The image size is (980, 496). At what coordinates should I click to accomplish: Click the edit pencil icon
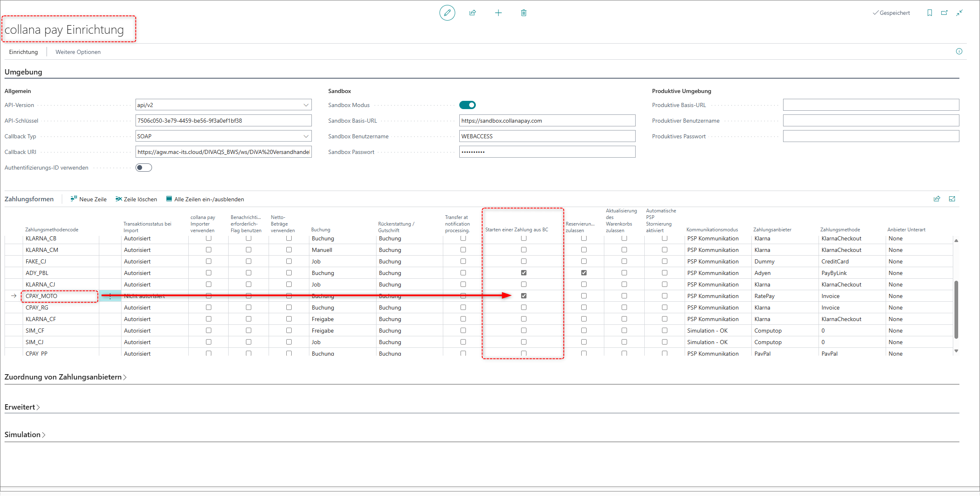[447, 13]
